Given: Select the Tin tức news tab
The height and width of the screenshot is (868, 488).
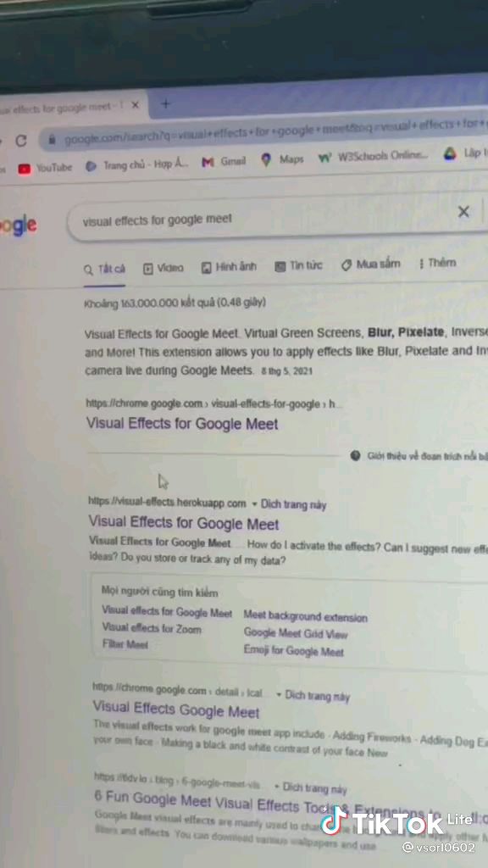Looking at the screenshot, I should coord(299,265).
